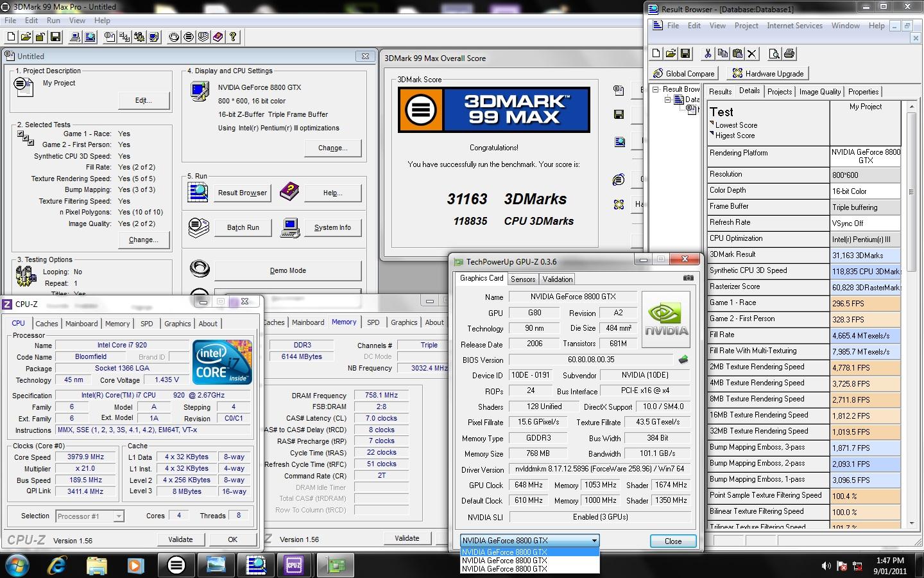This screenshot has height=578, width=924.
Task: Click Open project folder icon in 3DMark toolbar
Action: coord(26,37)
